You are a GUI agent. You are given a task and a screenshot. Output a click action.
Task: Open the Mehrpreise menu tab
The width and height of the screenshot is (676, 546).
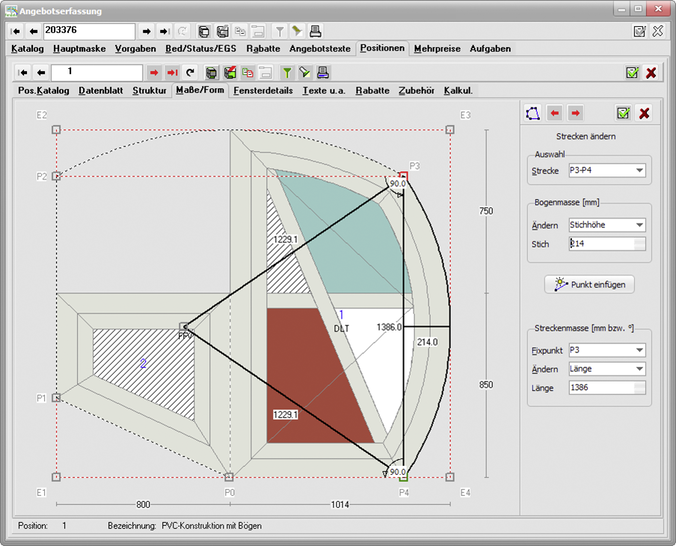[436, 48]
